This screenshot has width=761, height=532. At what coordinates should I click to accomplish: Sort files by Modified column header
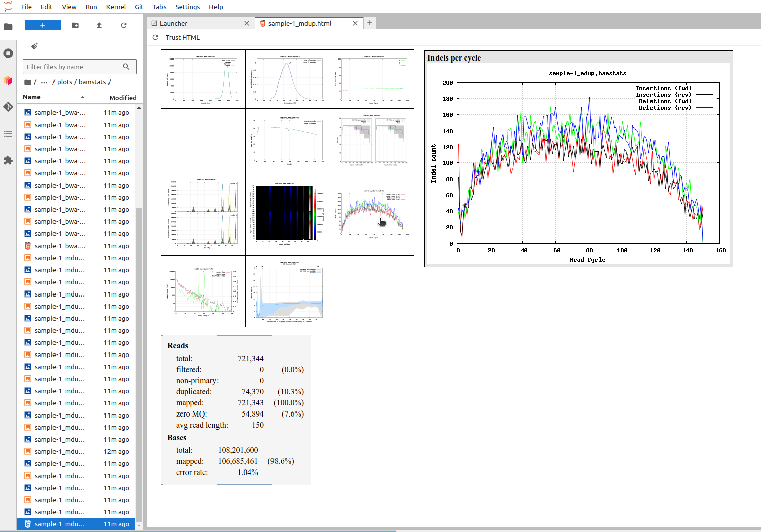123,98
